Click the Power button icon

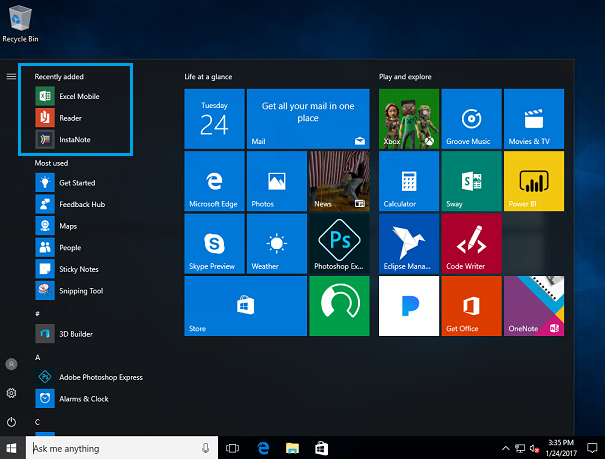click(x=12, y=422)
